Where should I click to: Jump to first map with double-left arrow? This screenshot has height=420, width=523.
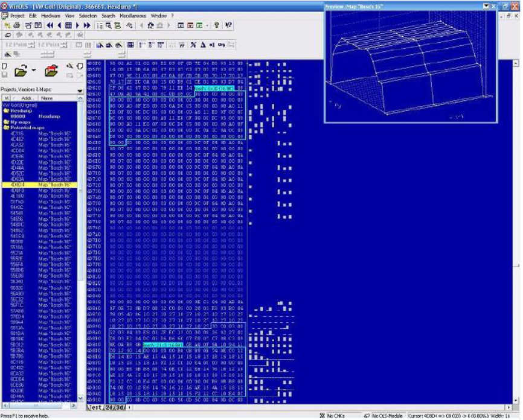click(49, 25)
